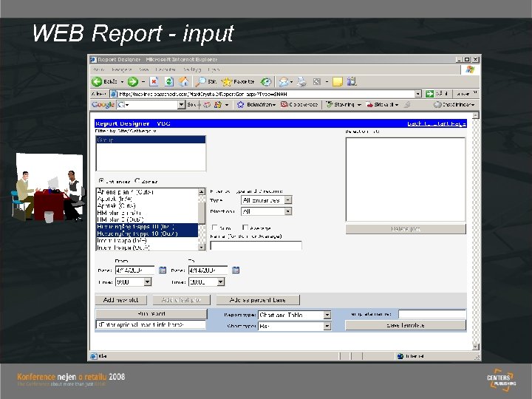Screen dimensions: 532x399
Task: Click the green Back arrow in Internet Explorer
Action: 97,81
